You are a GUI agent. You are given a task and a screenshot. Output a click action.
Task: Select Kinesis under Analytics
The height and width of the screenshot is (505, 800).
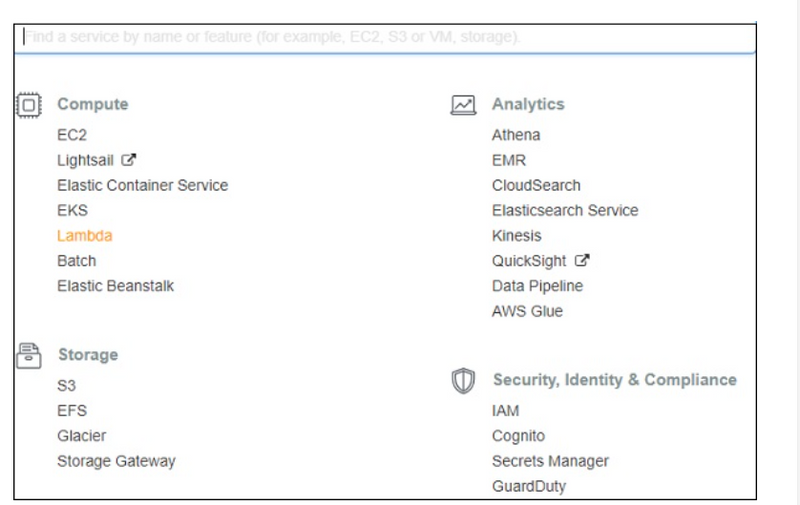coord(516,236)
